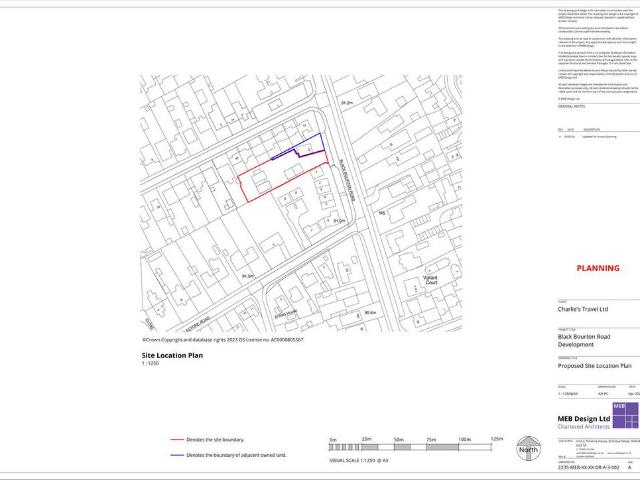The image size is (640, 480).
Task: Click 'Black Bourton Road Development' project title
Action: [584, 340]
